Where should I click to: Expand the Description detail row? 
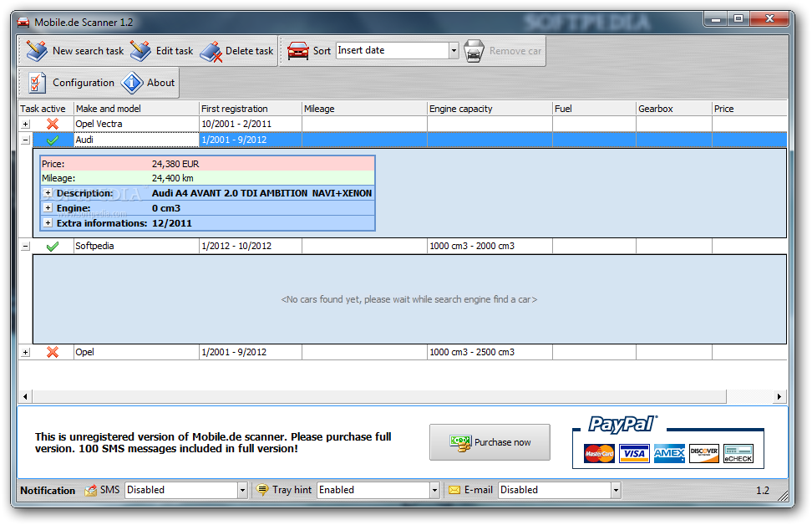tap(48, 193)
